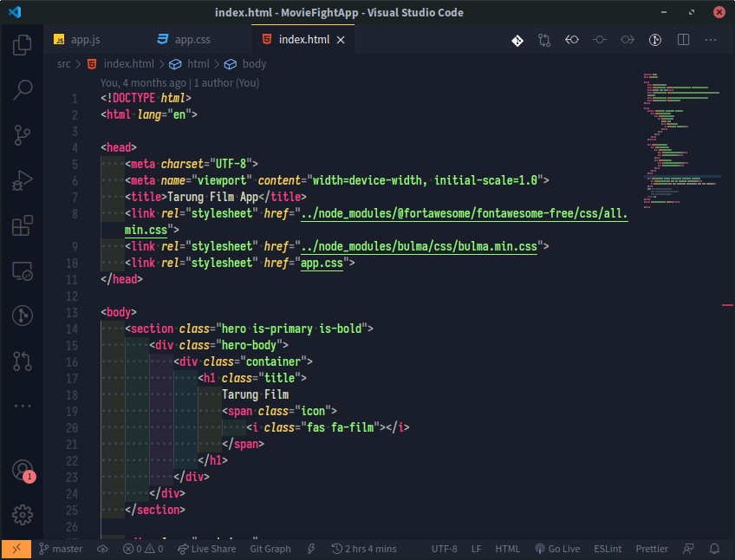This screenshot has width=735, height=560.
Task: Click Prettier status bar item
Action: pyautogui.click(x=652, y=549)
